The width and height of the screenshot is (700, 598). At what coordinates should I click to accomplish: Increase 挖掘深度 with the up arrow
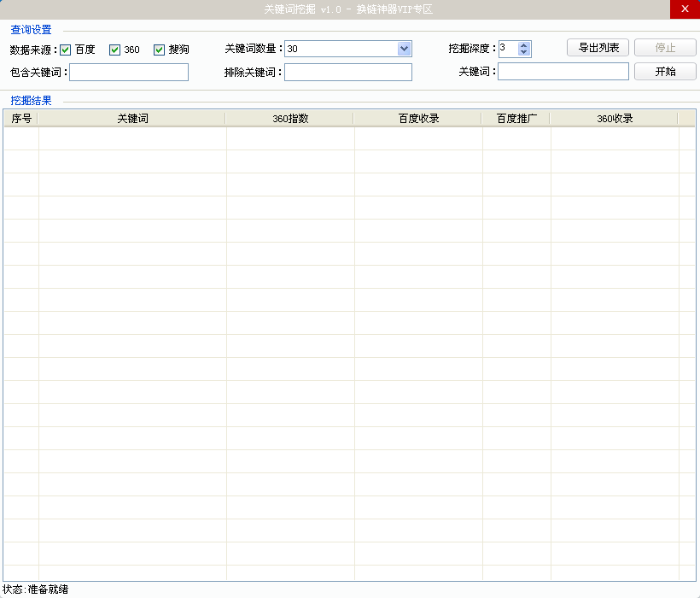tap(523, 45)
